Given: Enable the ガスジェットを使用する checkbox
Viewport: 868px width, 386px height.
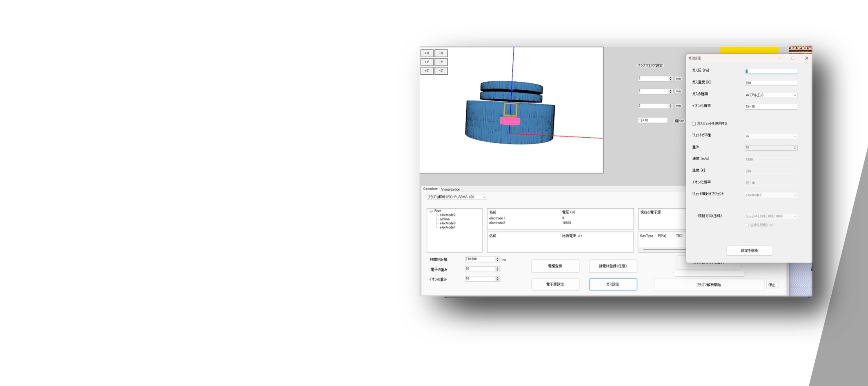Looking at the screenshot, I should click(x=694, y=124).
